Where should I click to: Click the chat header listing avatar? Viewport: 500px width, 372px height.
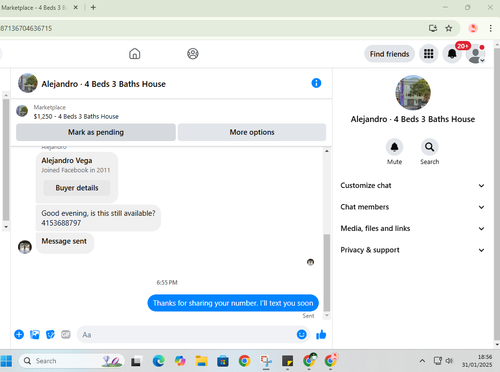pos(28,83)
